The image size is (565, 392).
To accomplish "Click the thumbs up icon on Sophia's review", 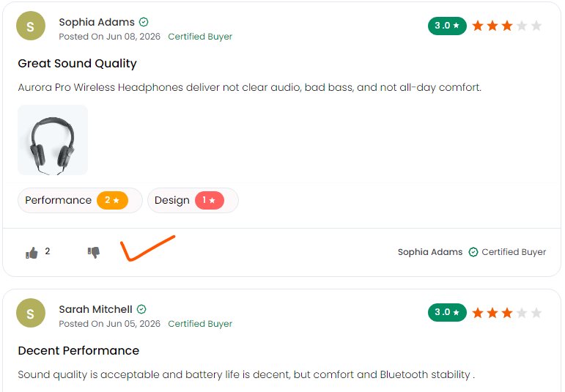I will click(32, 253).
